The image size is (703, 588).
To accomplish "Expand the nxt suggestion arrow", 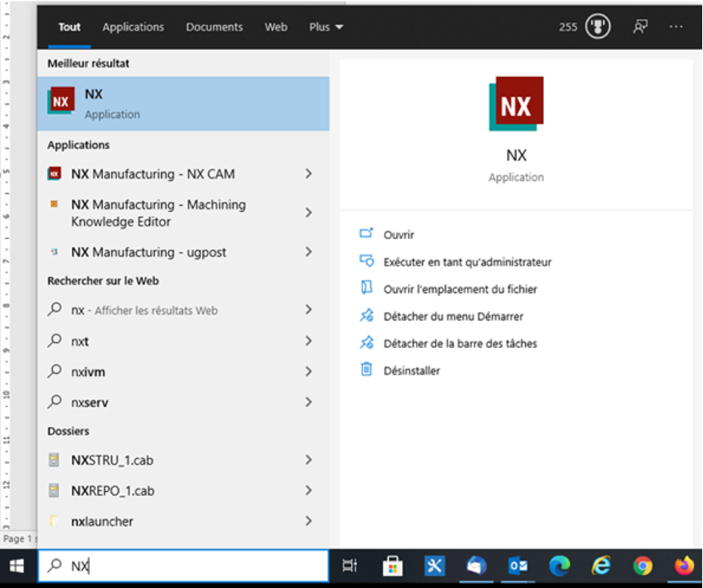I will point(309,341).
